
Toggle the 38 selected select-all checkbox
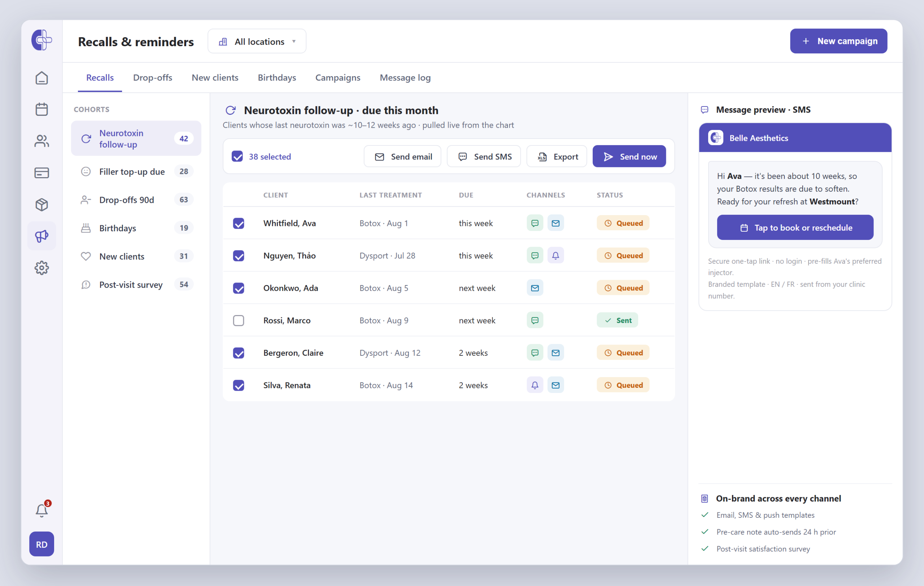(x=237, y=157)
